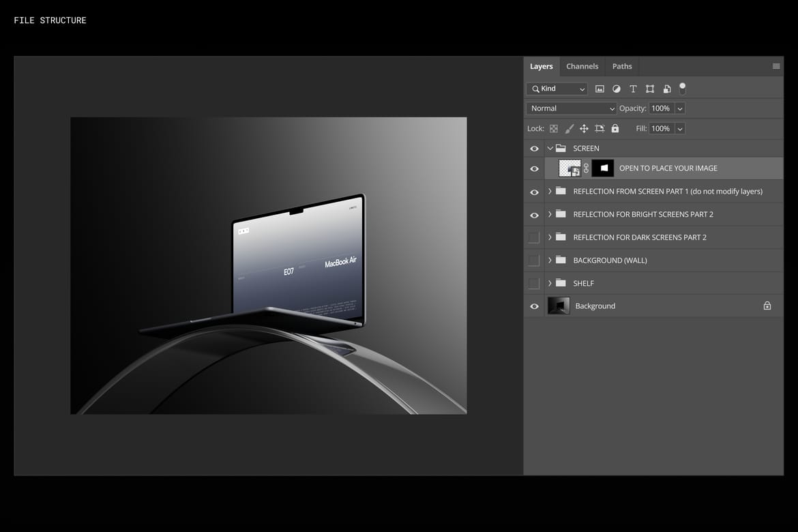798x532 pixels.
Task: Click REFLECTION FOR DARK SCREENS folder icon
Action: (x=561, y=237)
